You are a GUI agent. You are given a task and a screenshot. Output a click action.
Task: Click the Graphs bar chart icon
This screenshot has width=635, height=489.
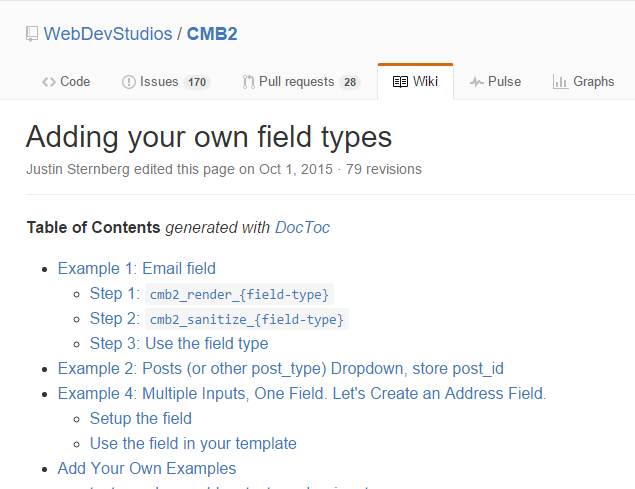point(560,82)
